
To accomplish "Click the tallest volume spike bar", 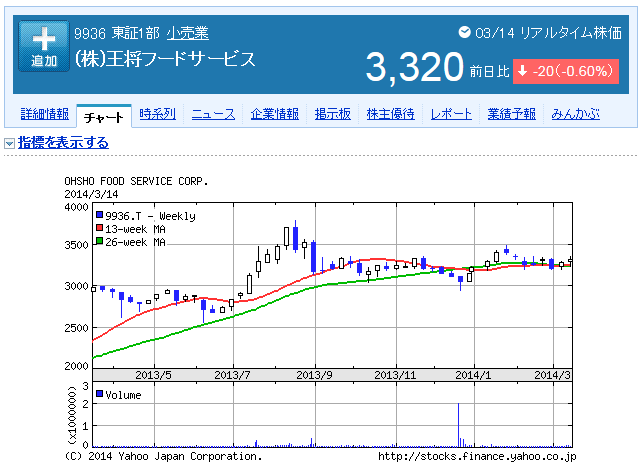I will [x=459, y=425].
